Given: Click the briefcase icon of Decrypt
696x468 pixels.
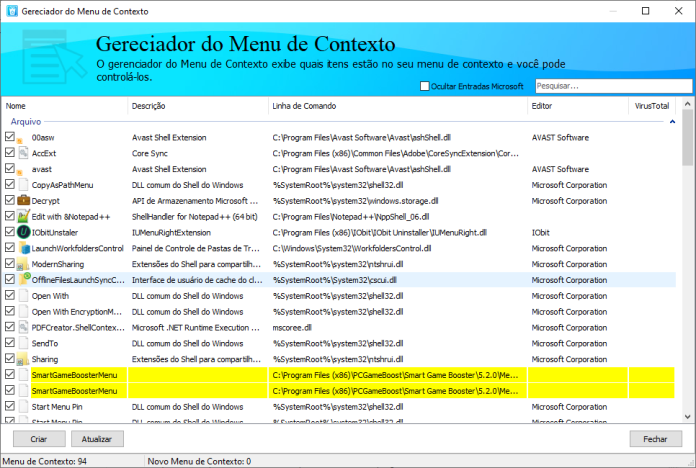Looking at the screenshot, I should (x=23, y=201).
